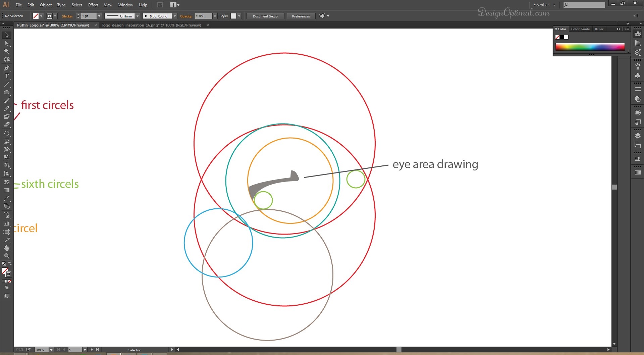Choose the black swatch in Color panel
This screenshot has height=355, width=644.
[562, 37]
